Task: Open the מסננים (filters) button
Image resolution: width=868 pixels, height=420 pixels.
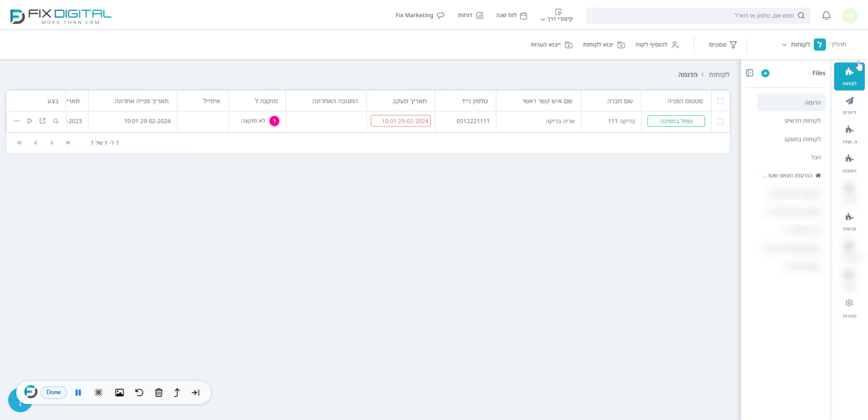Action: tap(723, 44)
